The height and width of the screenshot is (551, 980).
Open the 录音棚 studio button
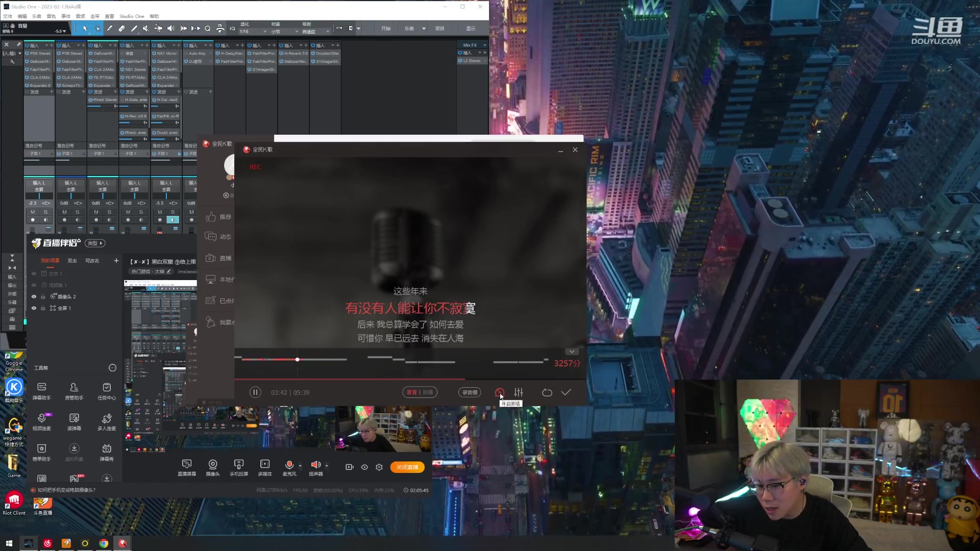click(470, 392)
